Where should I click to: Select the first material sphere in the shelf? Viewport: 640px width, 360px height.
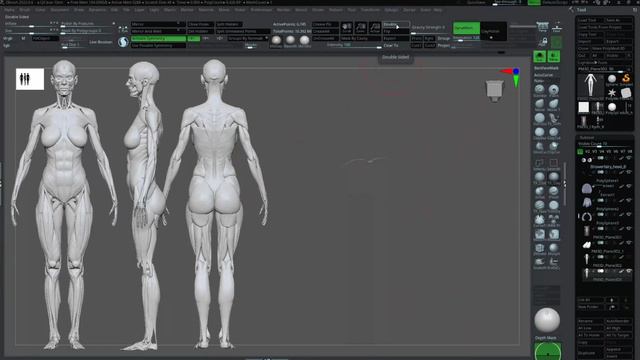pyautogui.click(x=276, y=40)
